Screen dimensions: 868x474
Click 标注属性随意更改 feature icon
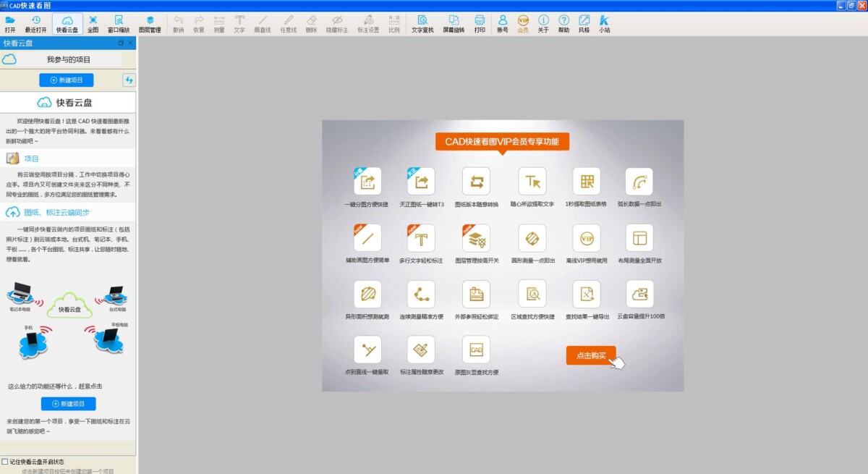(421, 350)
